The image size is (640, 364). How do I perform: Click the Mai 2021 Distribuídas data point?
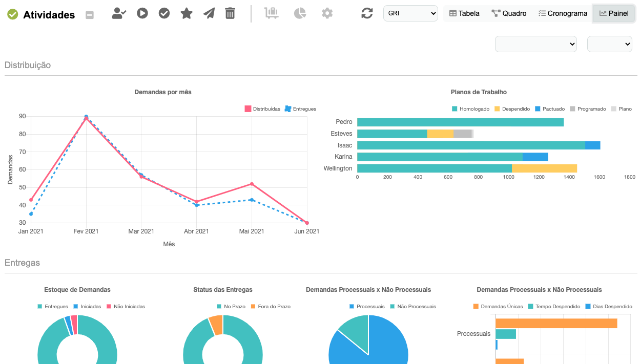tap(252, 184)
